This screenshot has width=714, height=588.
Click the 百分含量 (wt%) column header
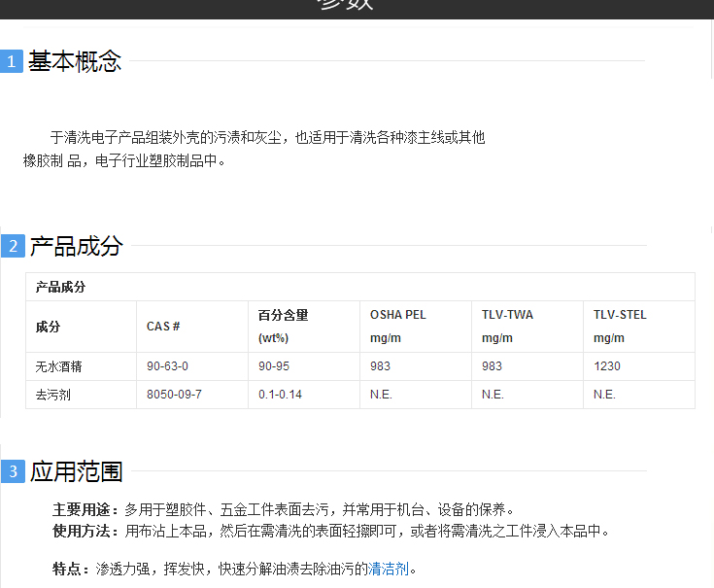coord(304,327)
